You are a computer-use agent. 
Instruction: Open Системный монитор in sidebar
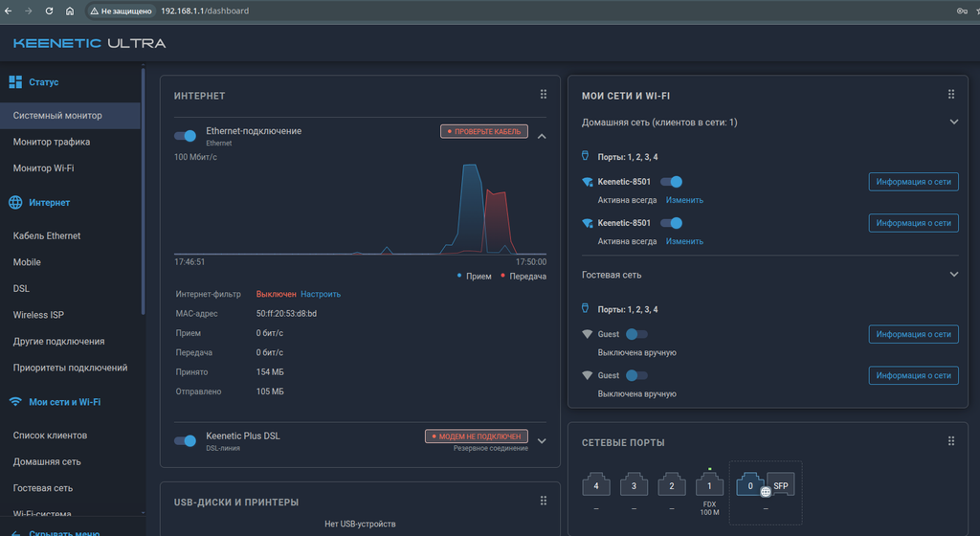(70, 116)
